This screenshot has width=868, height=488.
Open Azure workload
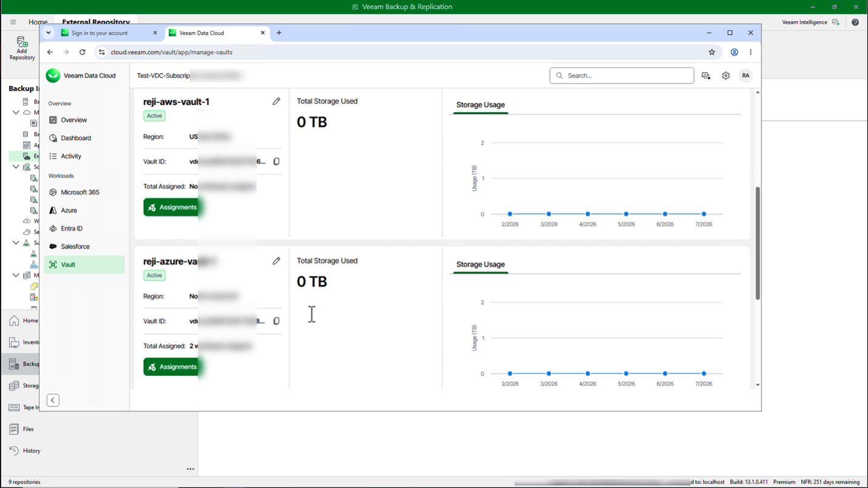[84, 211]
